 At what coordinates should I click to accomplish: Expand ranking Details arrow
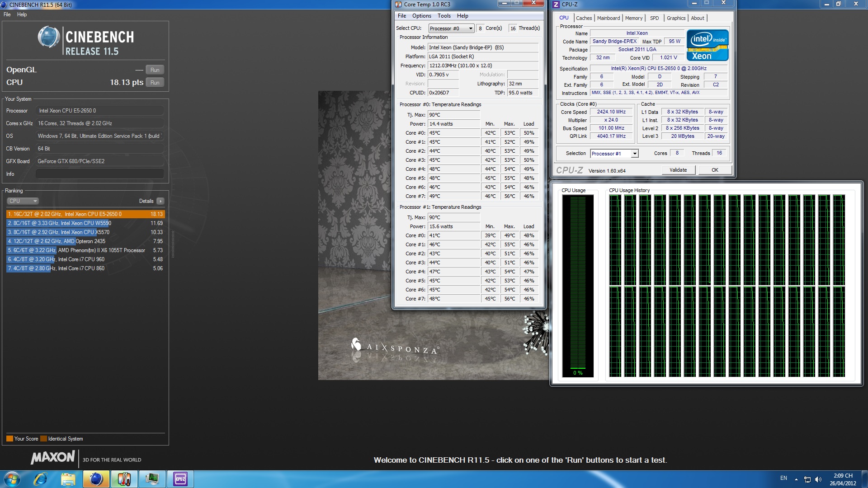(160, 201)
